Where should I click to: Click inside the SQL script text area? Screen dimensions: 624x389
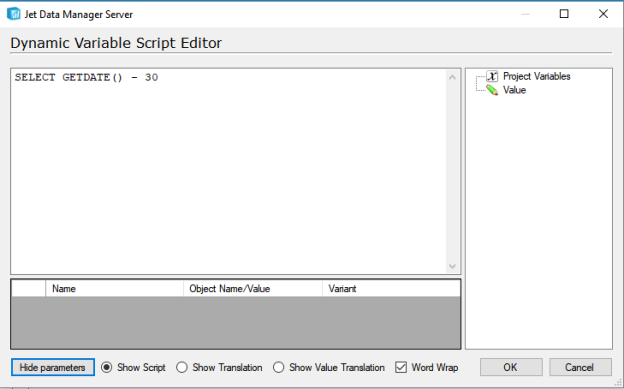pyautogui.click(x=229, y=171)
